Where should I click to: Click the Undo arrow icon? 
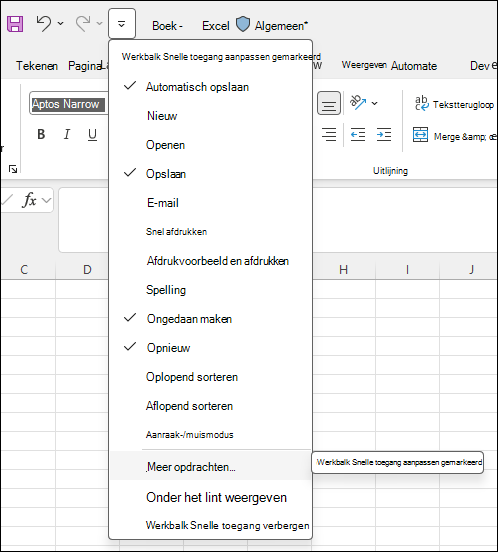pyautogui.click(x=44, y=24)
